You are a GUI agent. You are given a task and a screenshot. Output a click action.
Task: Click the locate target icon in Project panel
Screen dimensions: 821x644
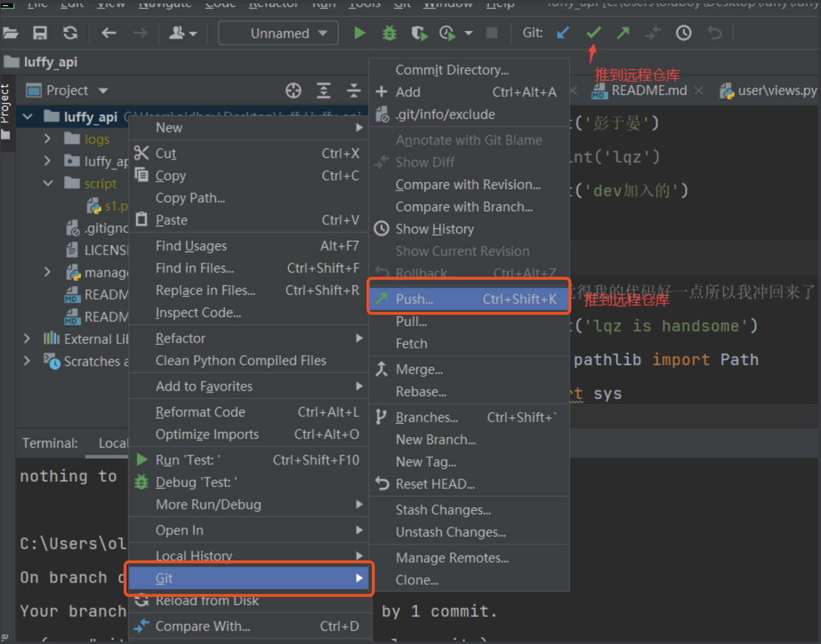[293, 90]
